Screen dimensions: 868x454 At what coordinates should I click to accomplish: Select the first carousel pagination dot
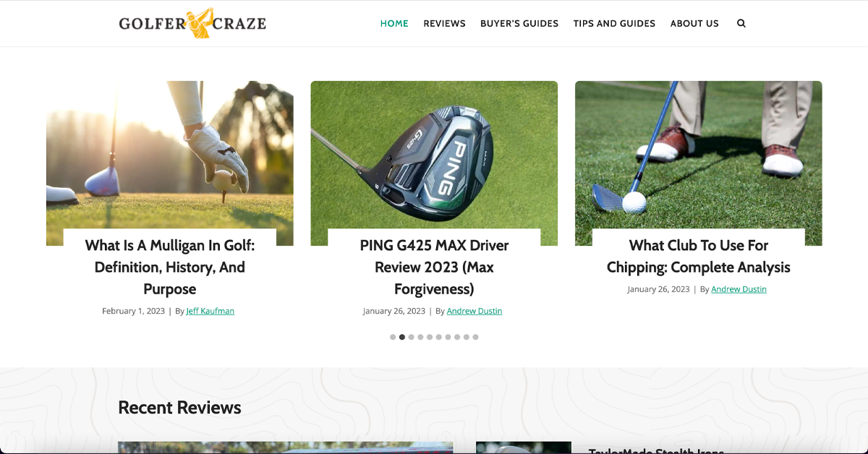pos(393,337)
